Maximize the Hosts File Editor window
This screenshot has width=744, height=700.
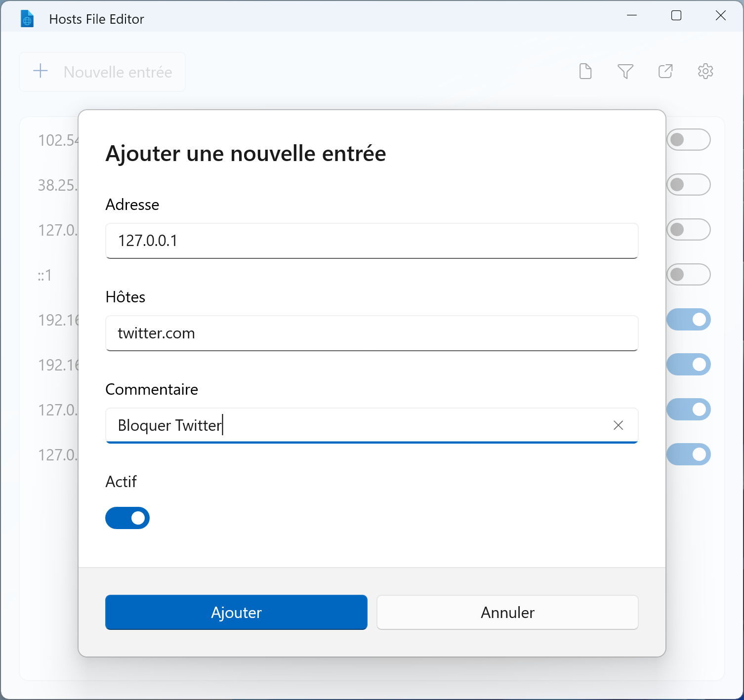(676, 15)
